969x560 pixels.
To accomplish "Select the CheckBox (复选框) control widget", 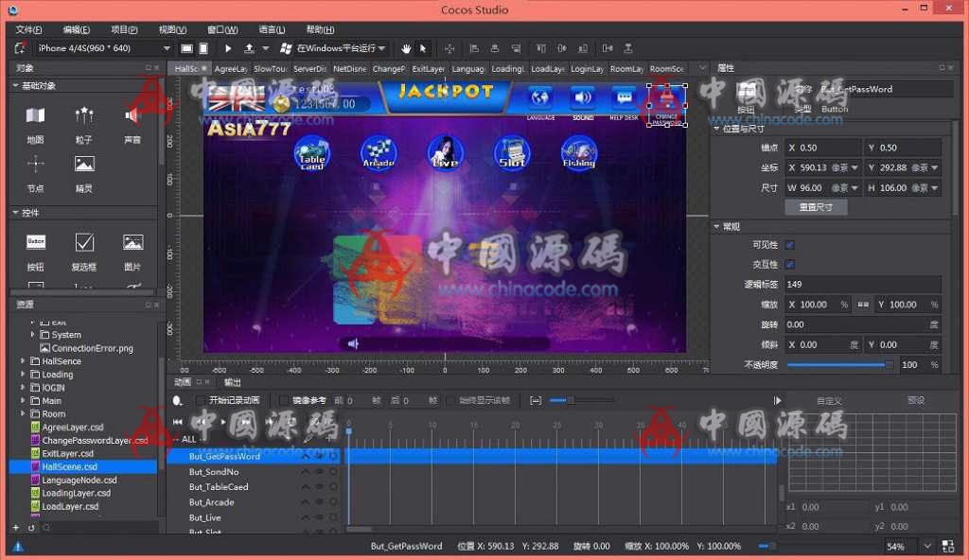I will pyautogui.click(x=84, y=252).
